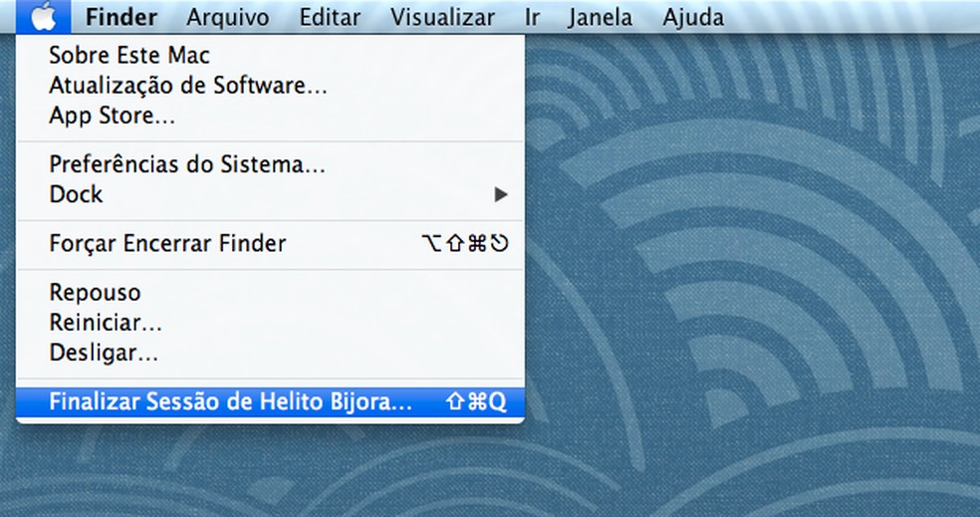Viewport: 980px width, 517px height.
Task: Expand the Dock submenu
Action: [x=270, y=194]
